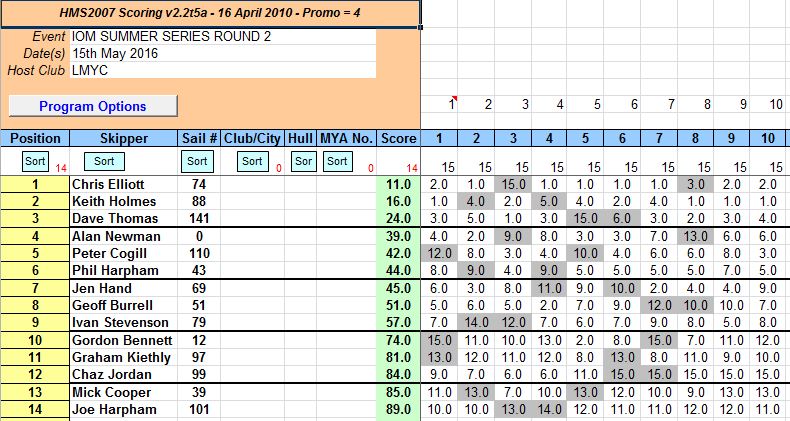The image size is (790, 421).
Task: Select skipper cell Chris Elliott
Action: point(123,184)
